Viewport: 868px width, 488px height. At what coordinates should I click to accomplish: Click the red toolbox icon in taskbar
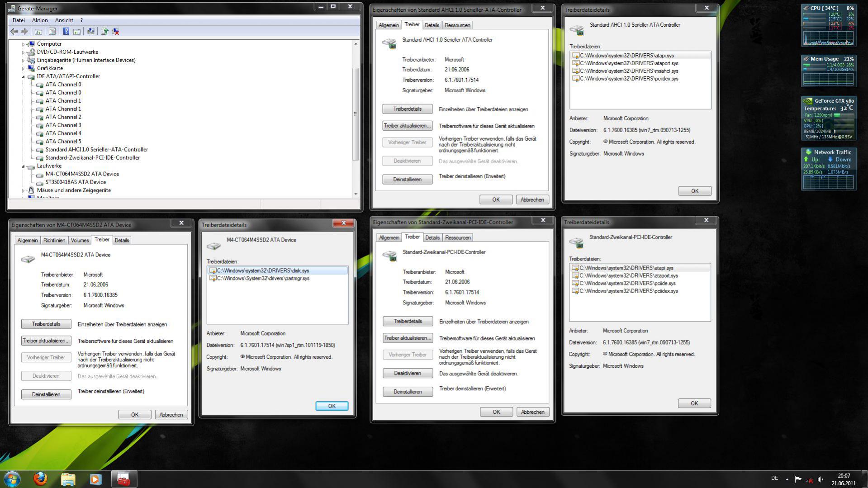123,479
